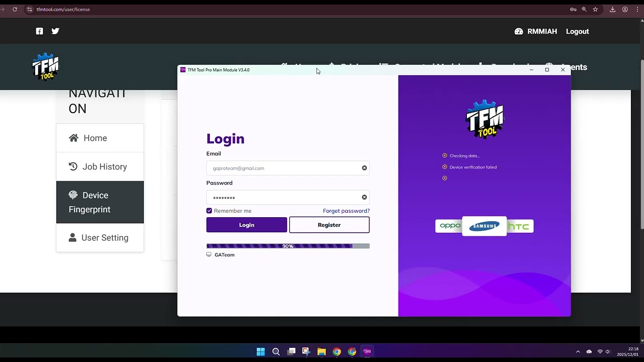Open the Chrome three-dot menu

coord(638,9)
